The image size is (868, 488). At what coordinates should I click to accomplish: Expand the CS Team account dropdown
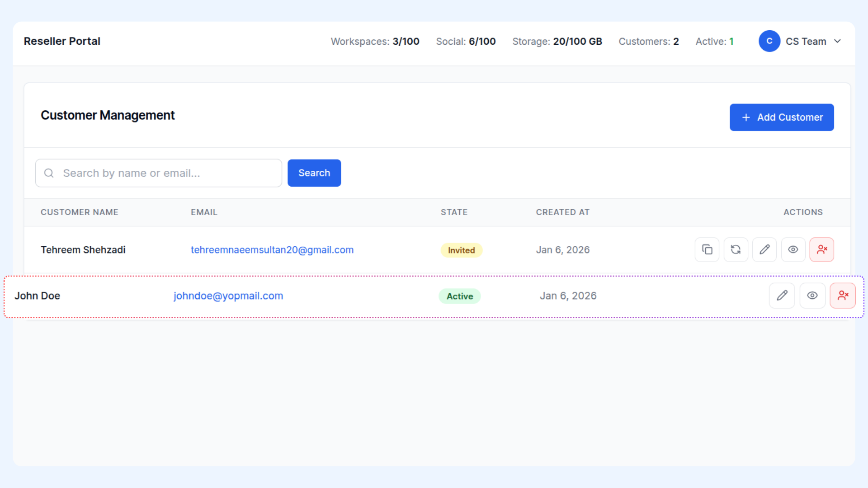(837, 41)
